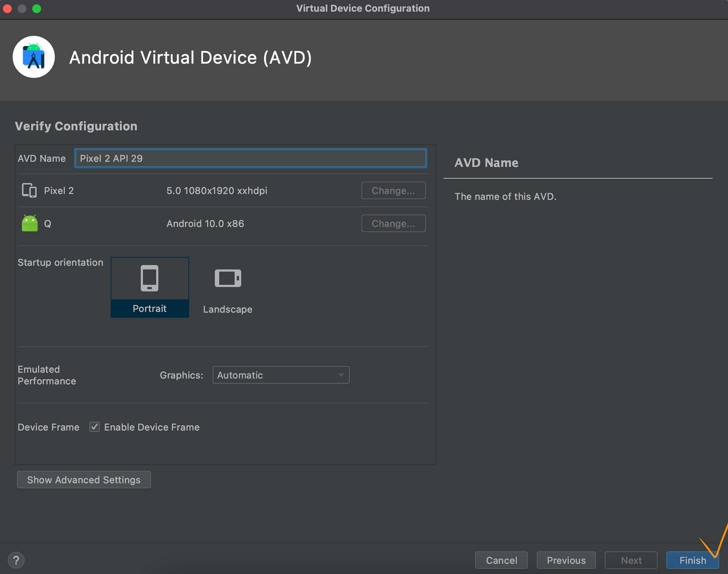The image size is (728, 574).
Task: Show Advanced Settings
Action: (x=84, y=480)
